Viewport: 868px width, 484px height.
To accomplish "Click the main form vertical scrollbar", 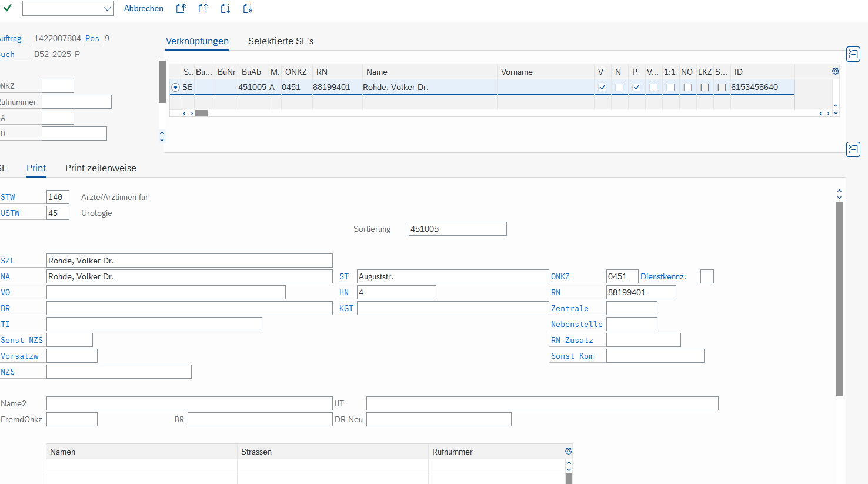I will [x=840, y=299].
